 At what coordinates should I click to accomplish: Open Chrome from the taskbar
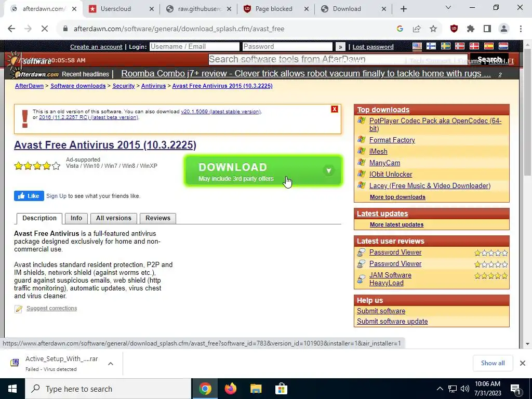(205, 389)
